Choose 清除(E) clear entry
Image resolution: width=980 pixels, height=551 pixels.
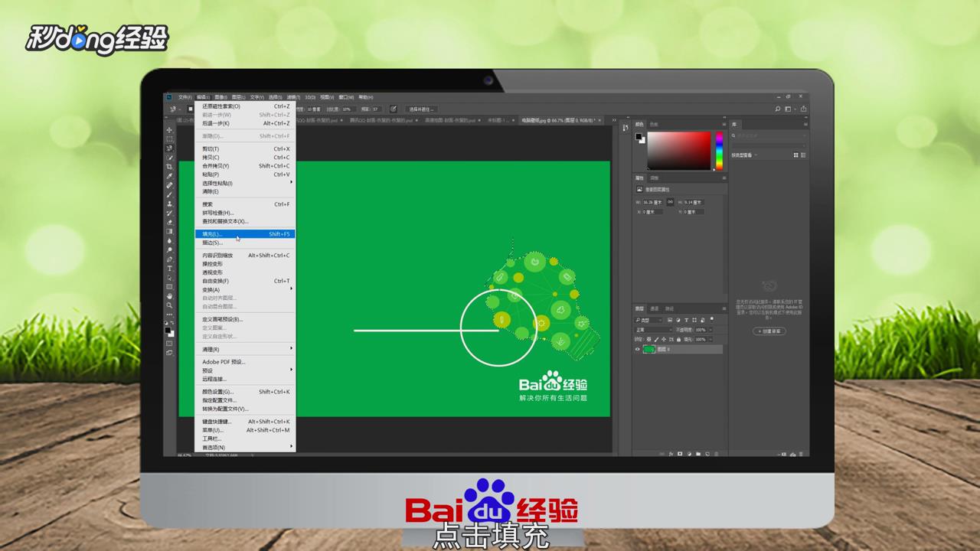[245, 191]
